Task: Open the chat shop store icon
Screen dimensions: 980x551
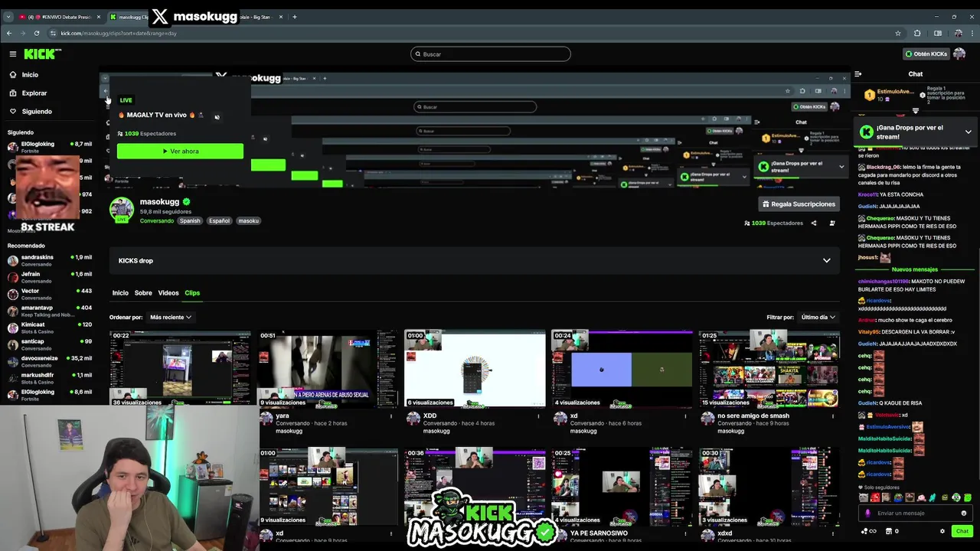Action: [x=888, y=531]
